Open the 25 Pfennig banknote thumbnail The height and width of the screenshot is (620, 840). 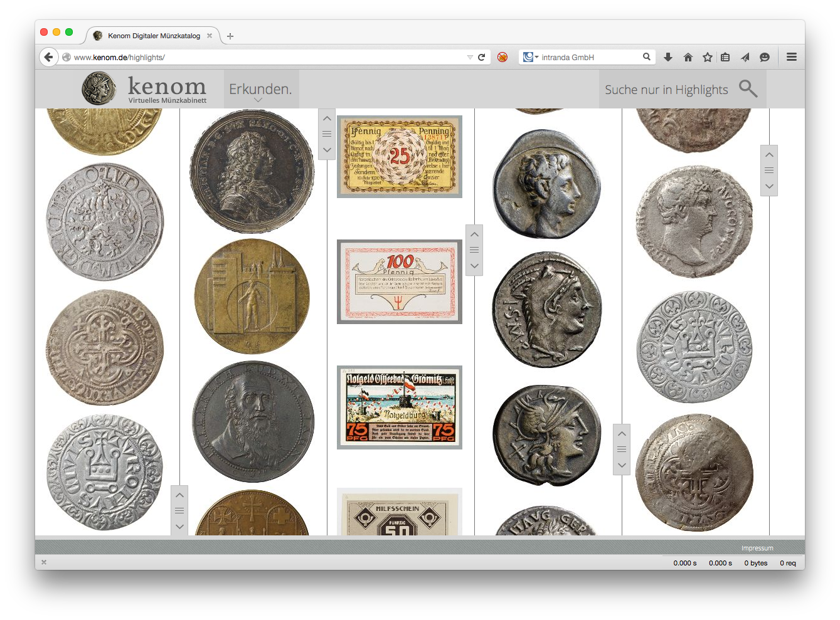[x=400, y=157]
